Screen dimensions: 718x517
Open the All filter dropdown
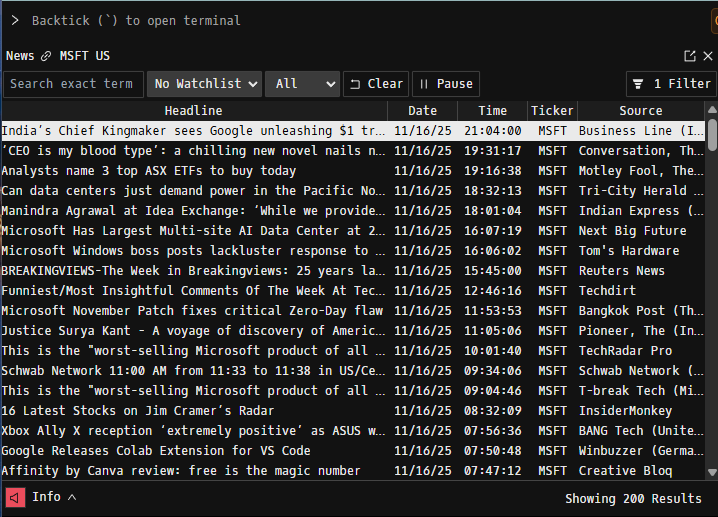tap(303, 84)
